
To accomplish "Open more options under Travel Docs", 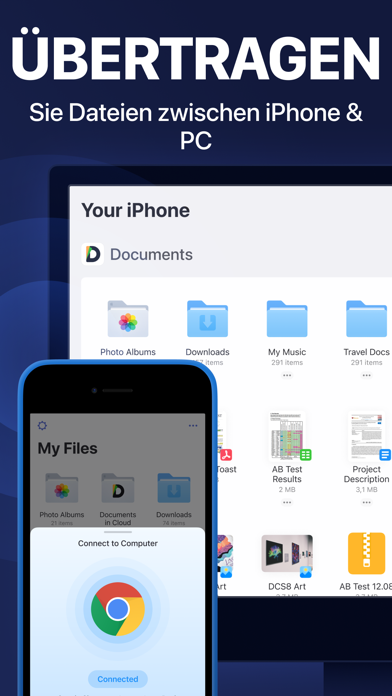I will (x=366, y=376).
